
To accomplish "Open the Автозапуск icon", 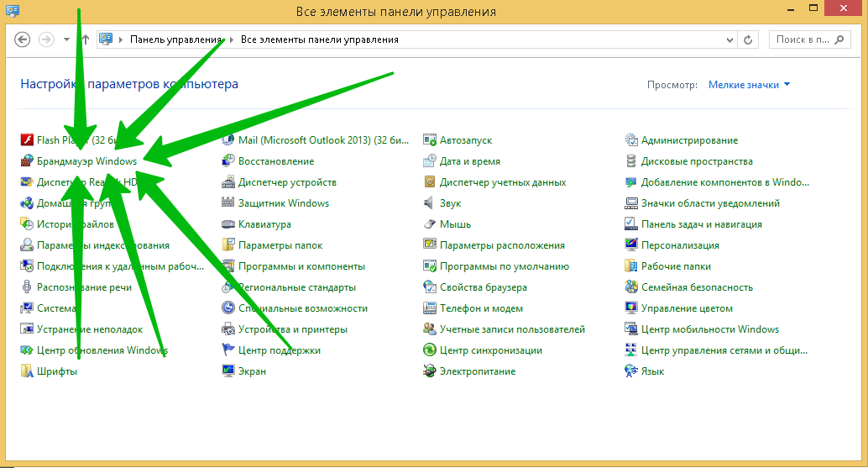I will tap(430, 140).
